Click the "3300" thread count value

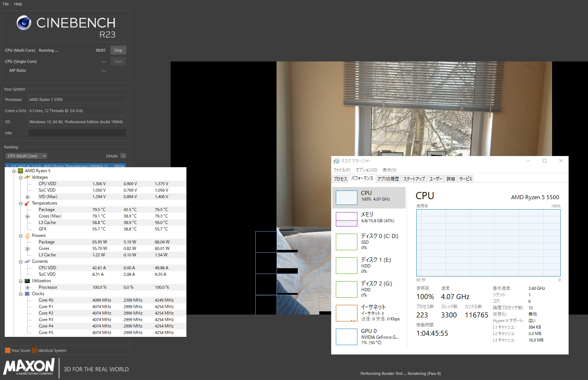coord(449,315)
